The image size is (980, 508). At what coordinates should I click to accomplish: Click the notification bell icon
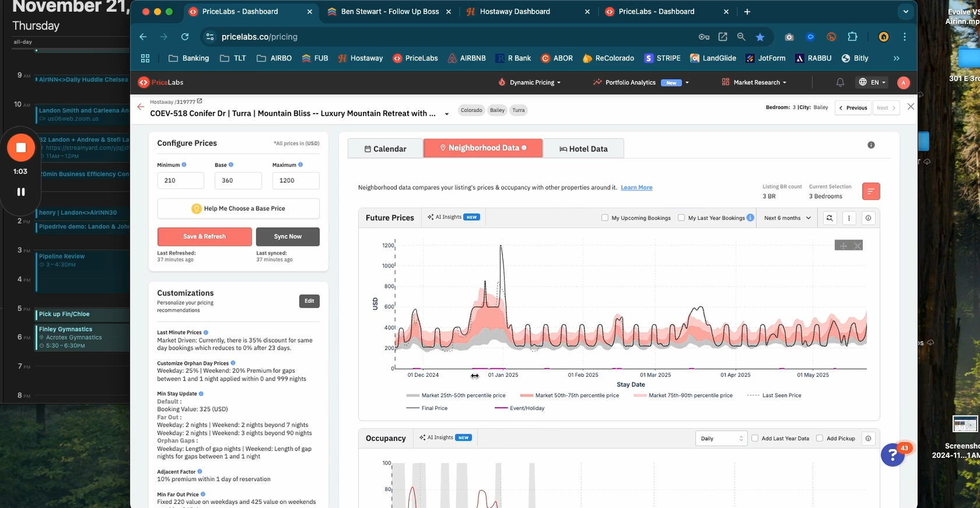[x=840, y=83]
